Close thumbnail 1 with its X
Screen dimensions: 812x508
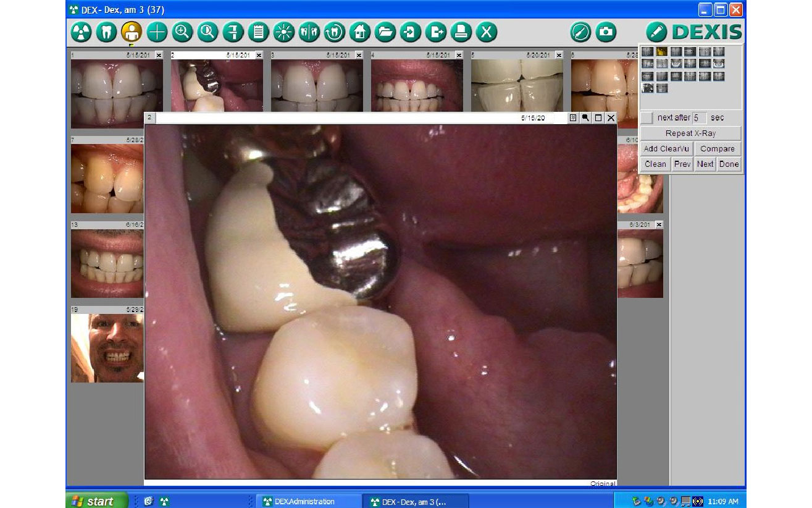click(159, 55)
